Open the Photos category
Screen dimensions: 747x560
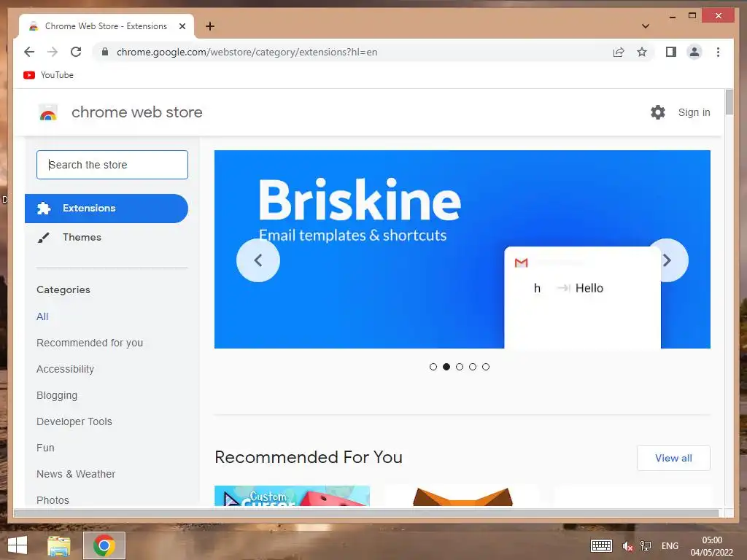coord(53,500)
